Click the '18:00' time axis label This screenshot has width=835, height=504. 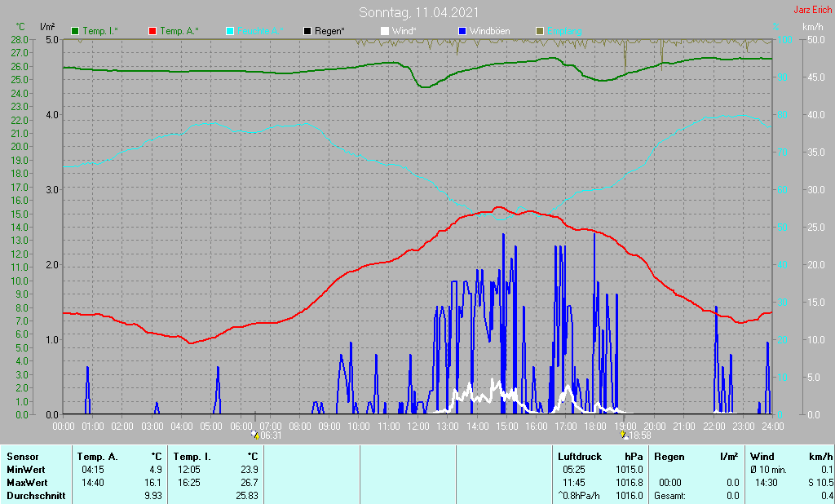click(x=595, y=427)
